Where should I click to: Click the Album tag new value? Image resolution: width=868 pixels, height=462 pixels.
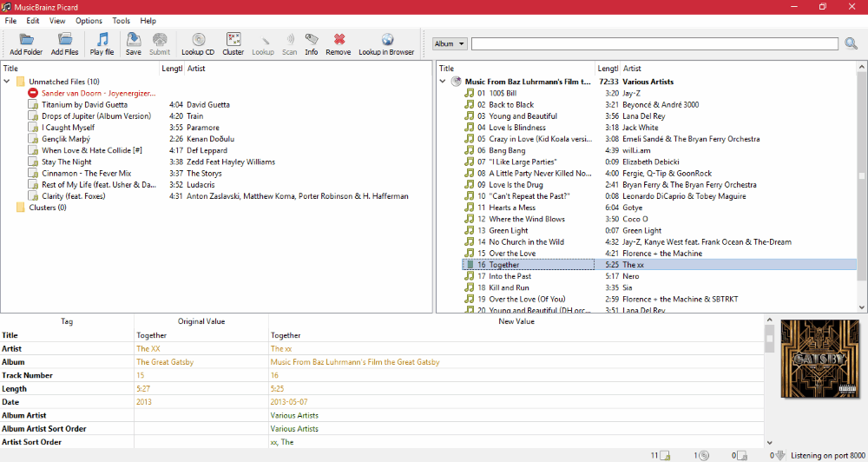tap(355, 362)
